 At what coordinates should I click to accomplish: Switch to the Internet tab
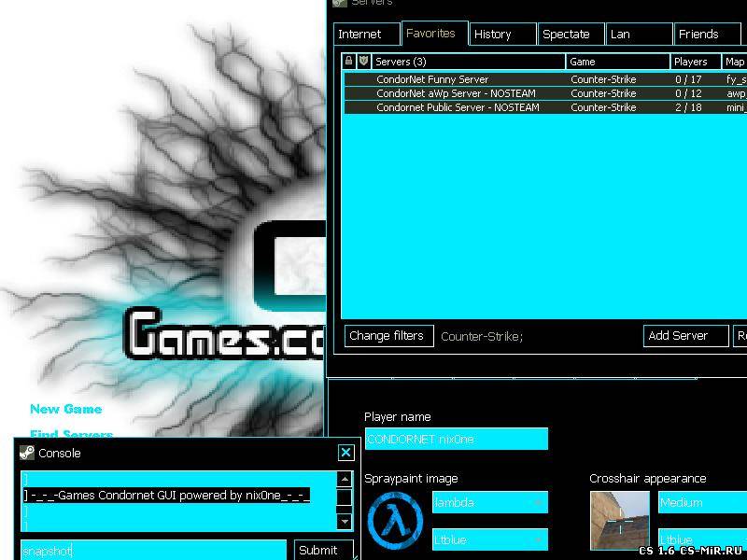(x=367, y=35)
